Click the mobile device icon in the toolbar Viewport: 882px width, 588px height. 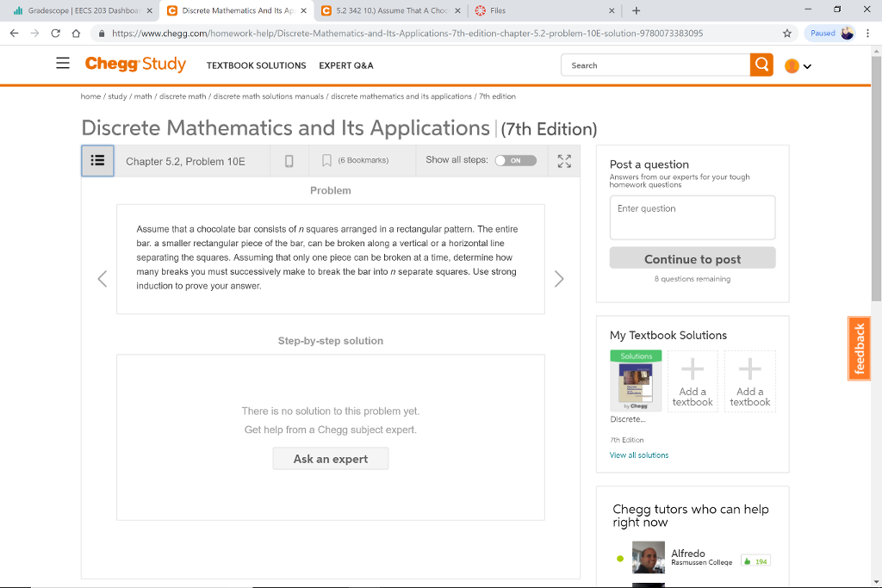pyautogui.click(x=288, y=160)
